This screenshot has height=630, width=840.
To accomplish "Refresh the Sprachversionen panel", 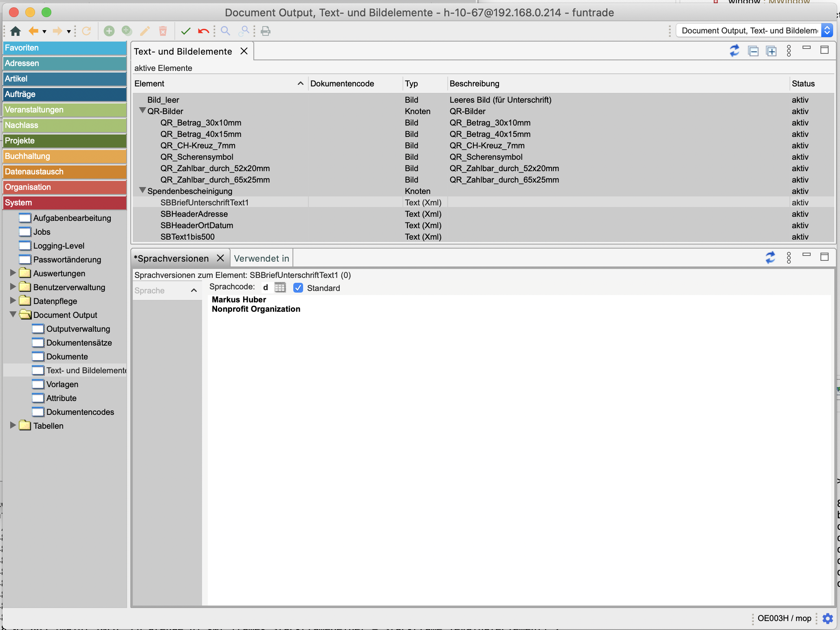I will coord(770,257).
